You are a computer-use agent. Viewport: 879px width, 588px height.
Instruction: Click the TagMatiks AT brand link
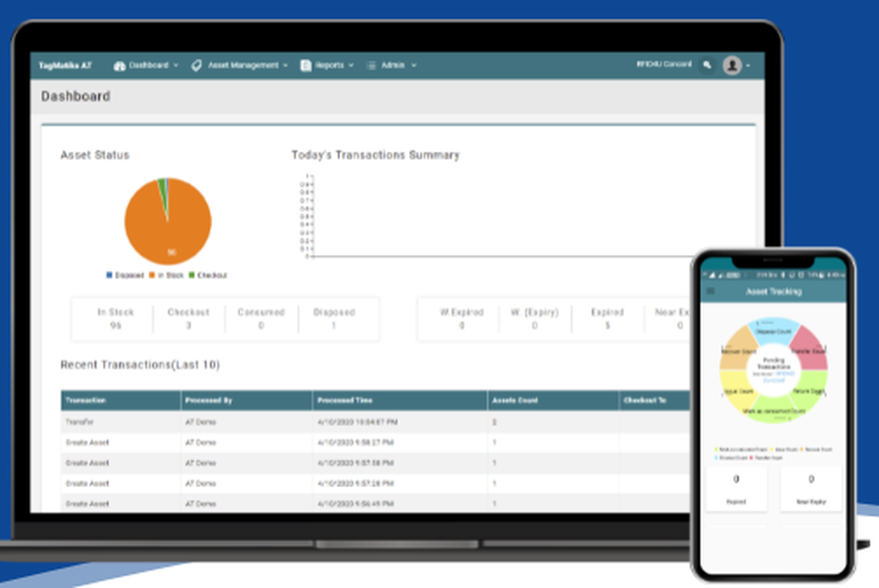[65, 66]
